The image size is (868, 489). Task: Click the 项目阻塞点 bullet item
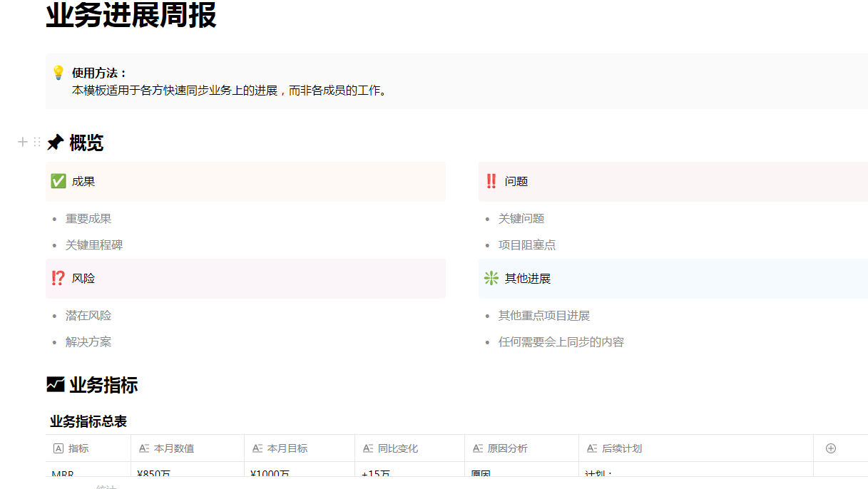coord(527,245)
